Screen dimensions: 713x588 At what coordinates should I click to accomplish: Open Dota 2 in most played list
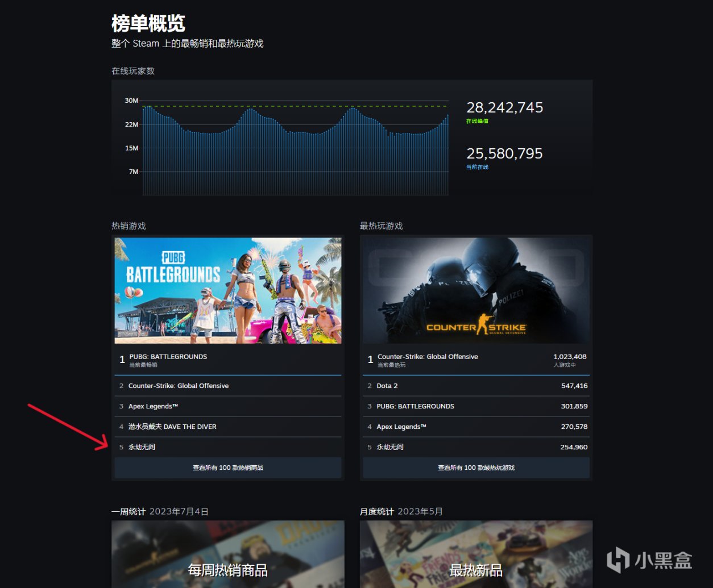click(476, 386)
